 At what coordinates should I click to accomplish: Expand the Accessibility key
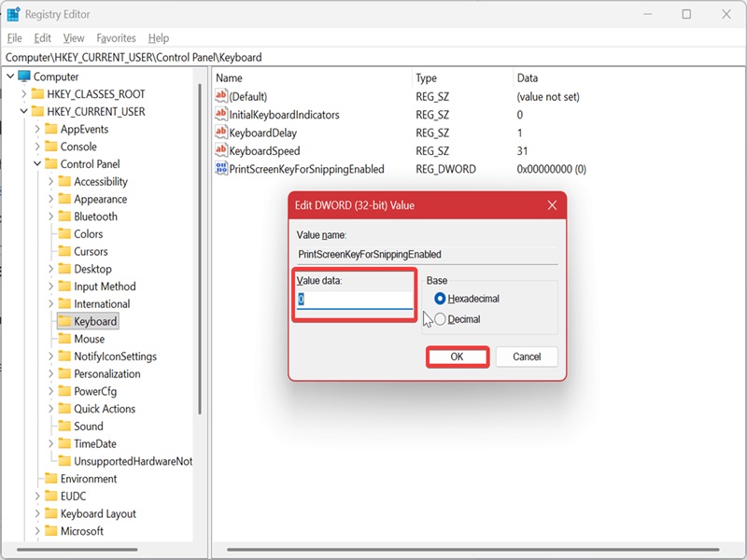50,181
